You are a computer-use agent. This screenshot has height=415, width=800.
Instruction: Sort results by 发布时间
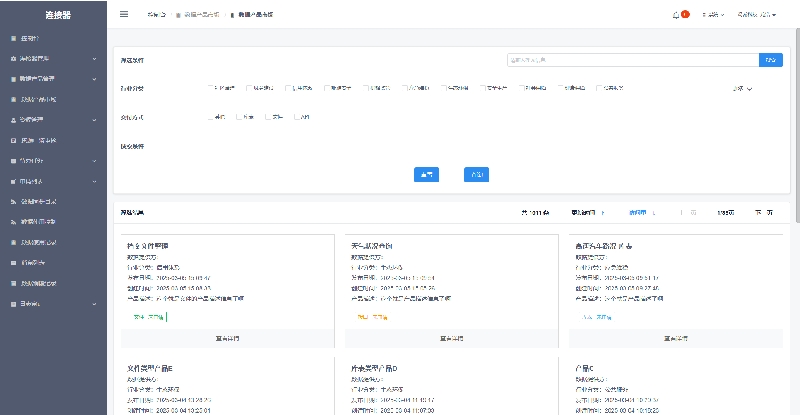637,212
